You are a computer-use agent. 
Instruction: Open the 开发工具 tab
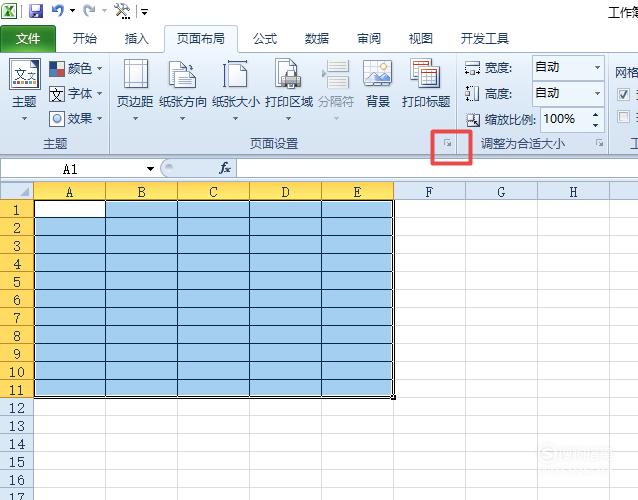[485, 39]
